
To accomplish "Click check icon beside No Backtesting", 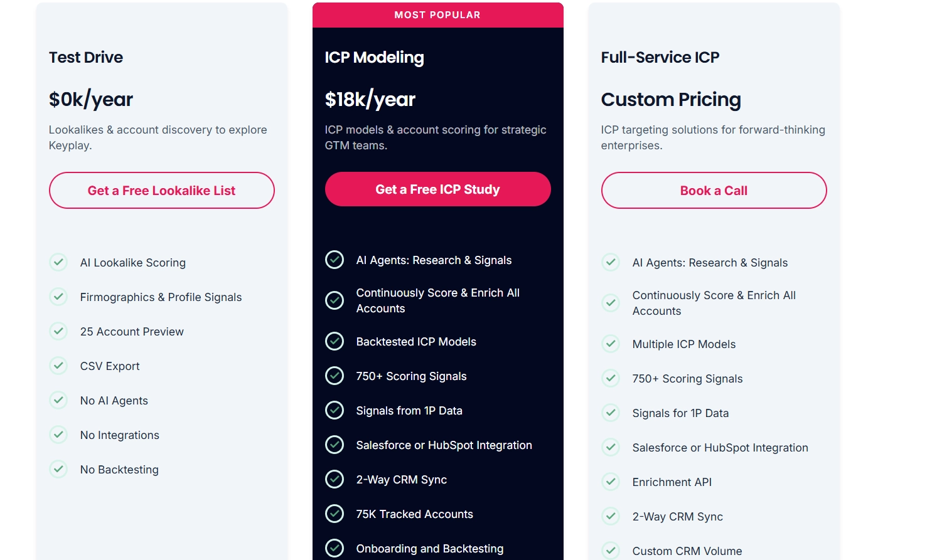I will (58, 469).
